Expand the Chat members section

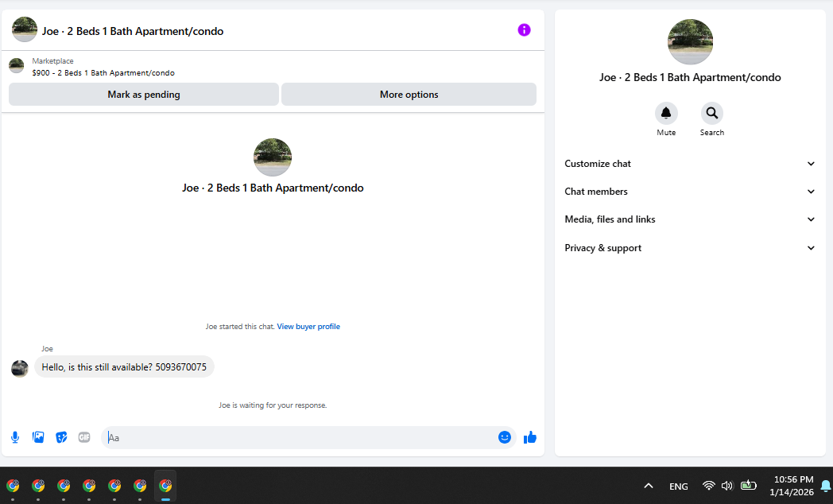click(x=690, y=192)
